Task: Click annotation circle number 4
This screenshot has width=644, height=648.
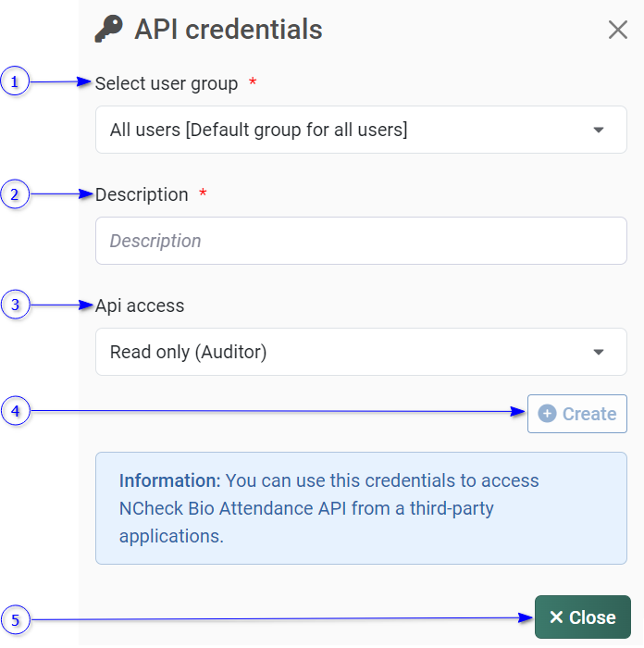Action: (x=15, y=411)
